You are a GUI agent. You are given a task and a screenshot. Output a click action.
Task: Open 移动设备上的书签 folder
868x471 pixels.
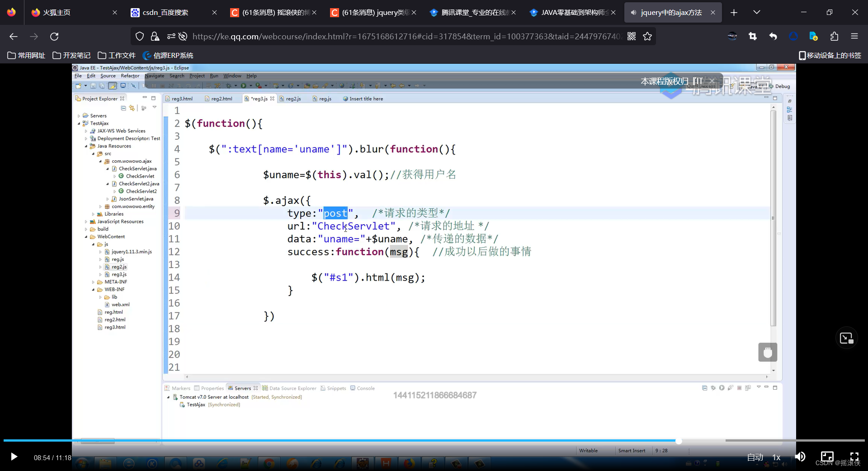(830, 55)
